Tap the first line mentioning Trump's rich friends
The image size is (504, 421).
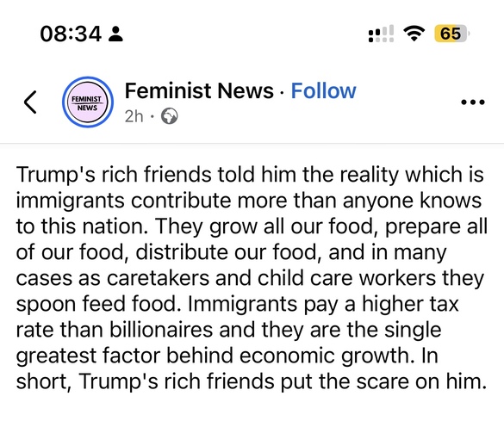[x=250, y=175]
